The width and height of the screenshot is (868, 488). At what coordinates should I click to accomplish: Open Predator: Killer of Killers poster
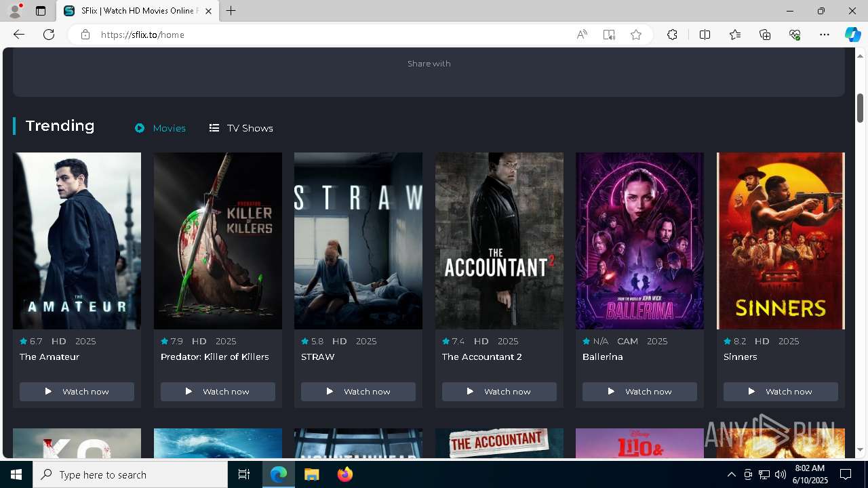point(218,241)
